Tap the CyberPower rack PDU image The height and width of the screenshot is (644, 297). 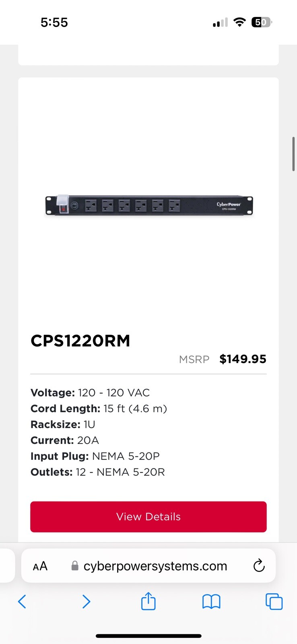[x=149, y=205]
